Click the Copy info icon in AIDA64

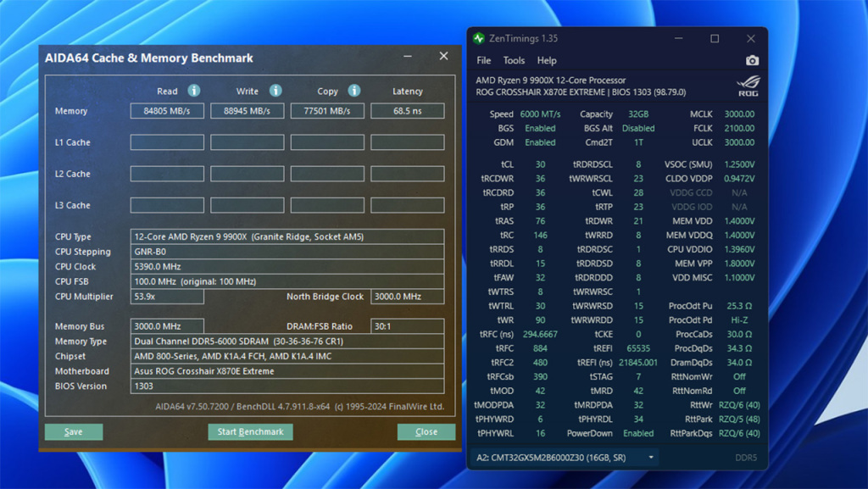(354, 91)
